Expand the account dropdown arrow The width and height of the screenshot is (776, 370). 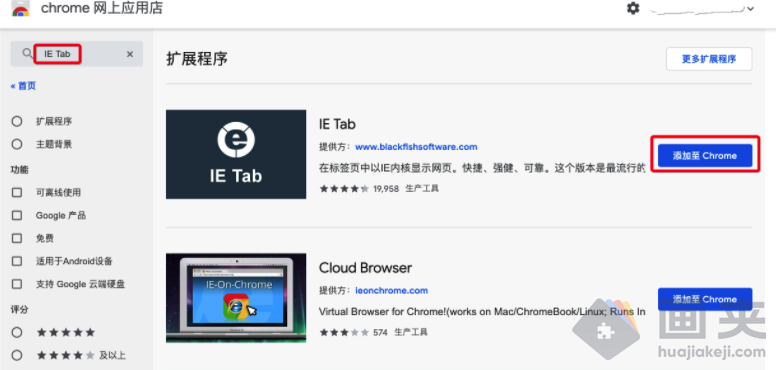[x=751, y=9]
